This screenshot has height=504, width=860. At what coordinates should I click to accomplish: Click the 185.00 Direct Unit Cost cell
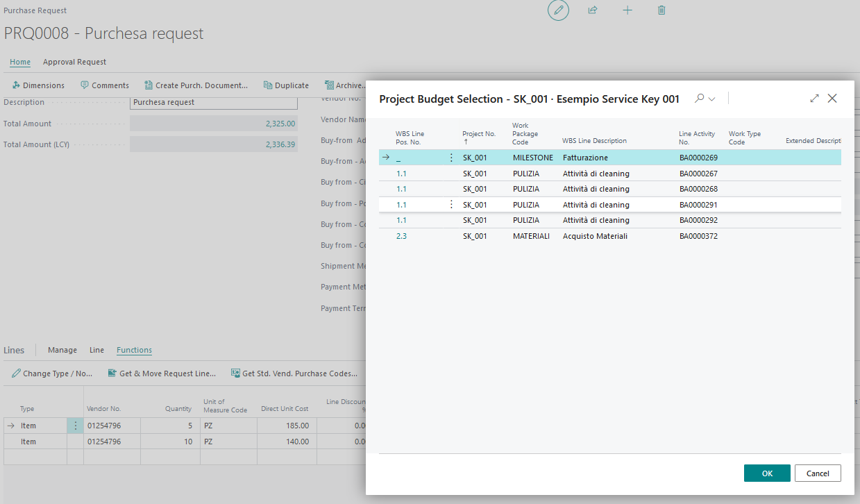coord(286,426)
